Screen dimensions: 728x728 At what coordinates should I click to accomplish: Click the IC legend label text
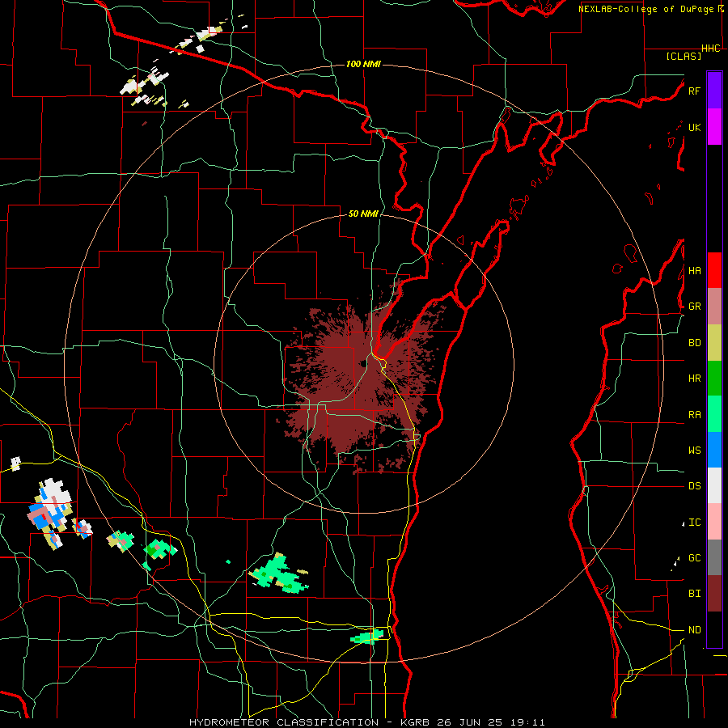pos(694,522)
